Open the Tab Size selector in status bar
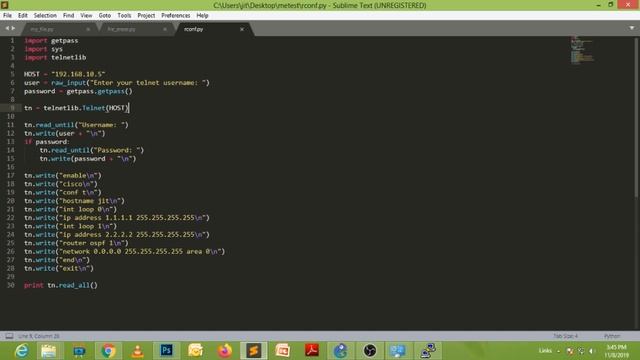This screenshot has height=360, width=640. 565,336
